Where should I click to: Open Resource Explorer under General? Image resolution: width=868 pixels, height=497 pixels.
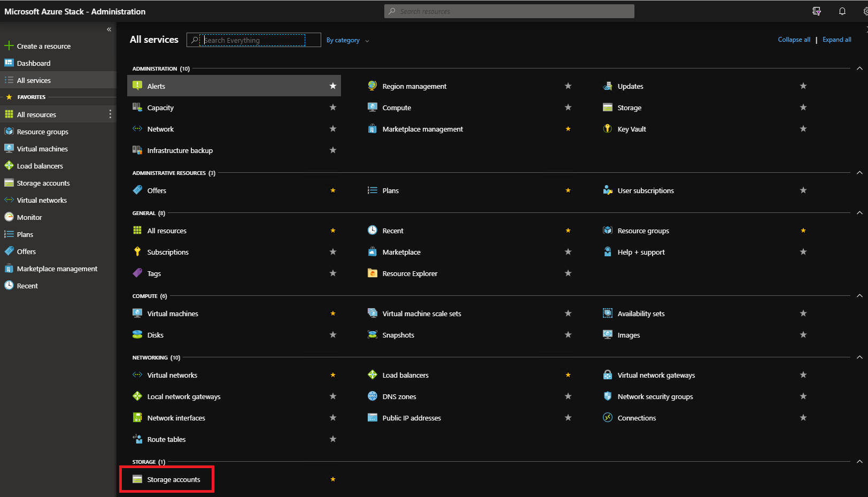point(408,273)
